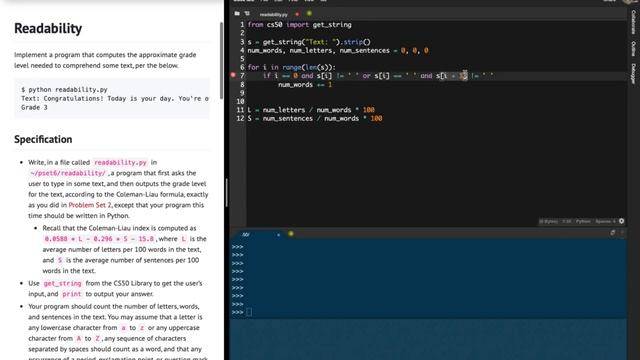Click the get_string inline code in instructions
640x360 pixels.
pyautogui.click(x=62, y=283)
